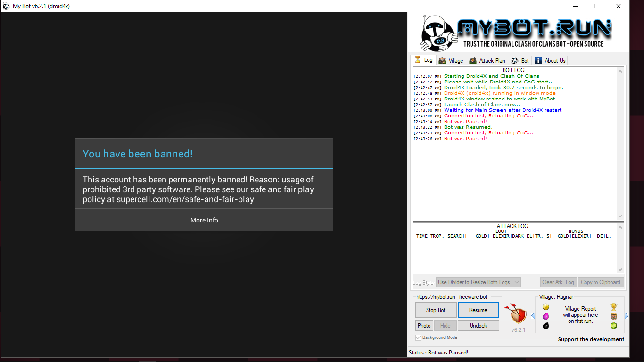Click the MyBot.run robot logo

pos(438,33)
